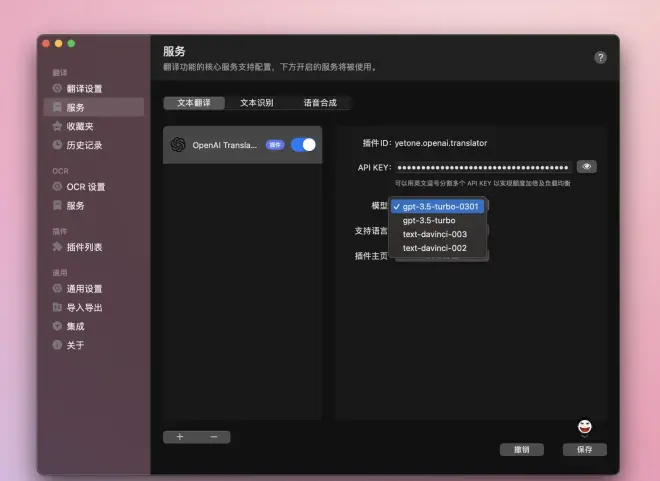Choose text-davinci-003 model option
Image resolution: width=660 pixels, height=481 pixels.
[438, 234]
